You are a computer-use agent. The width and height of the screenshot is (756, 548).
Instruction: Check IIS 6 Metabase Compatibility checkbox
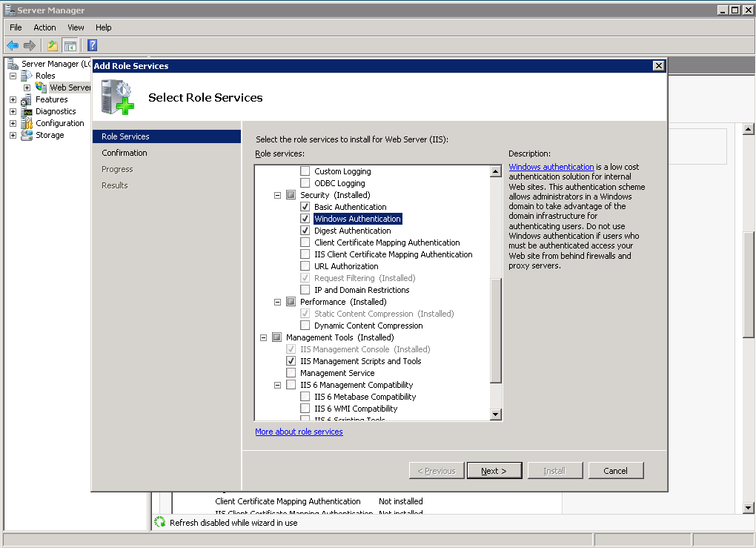[x=305, y=397]
